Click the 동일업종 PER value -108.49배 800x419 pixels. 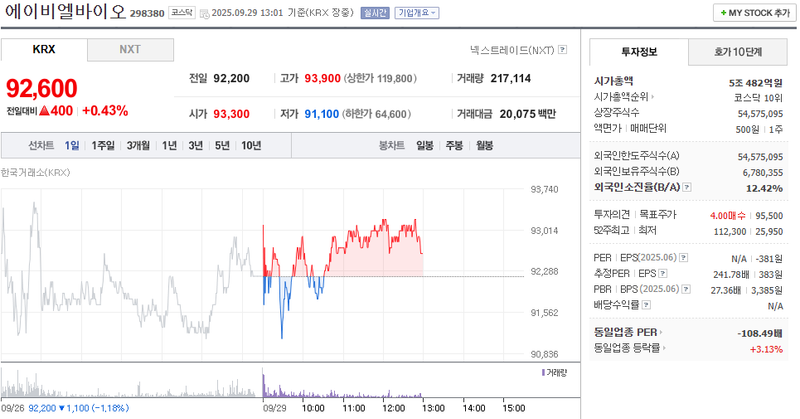760,334
